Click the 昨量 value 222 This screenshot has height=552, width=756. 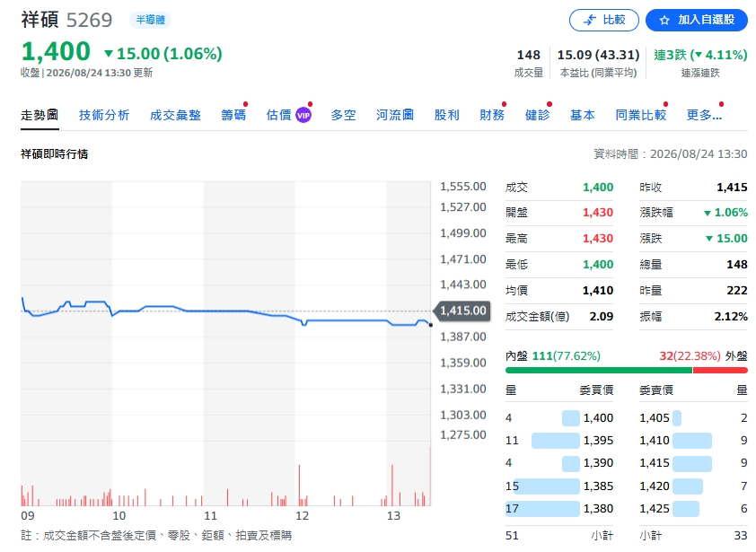737,290
